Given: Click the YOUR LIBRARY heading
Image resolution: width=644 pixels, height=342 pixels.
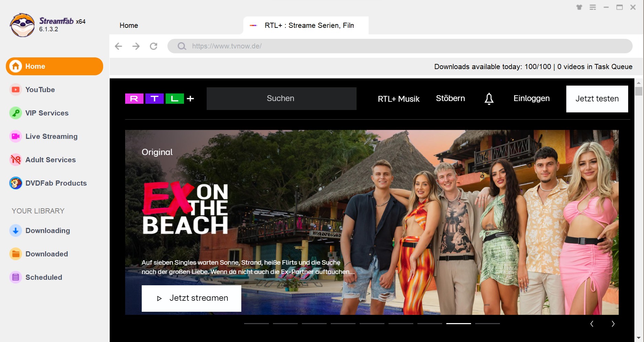Looking at the screenshot, I should click(38, 211).
